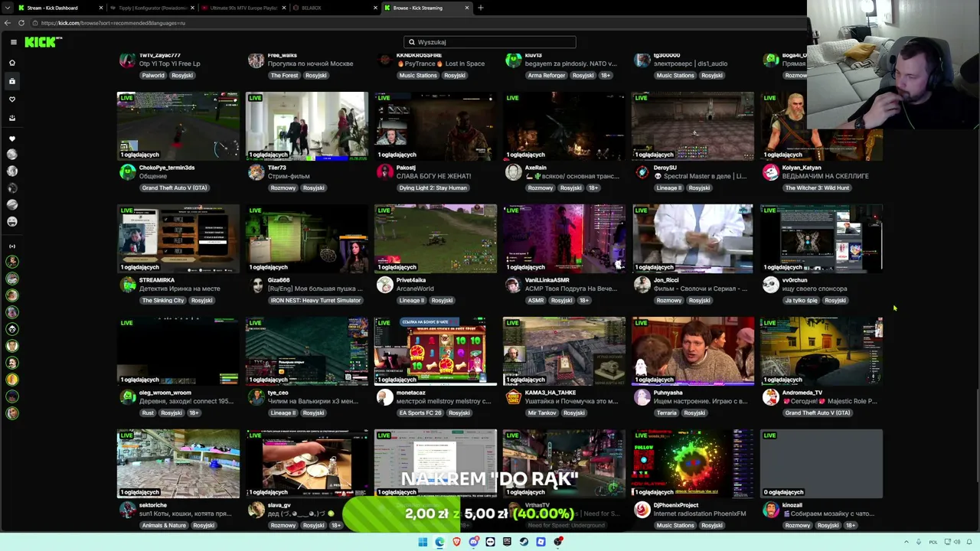Open Privet4aika channel link

[x=412, y=280]
